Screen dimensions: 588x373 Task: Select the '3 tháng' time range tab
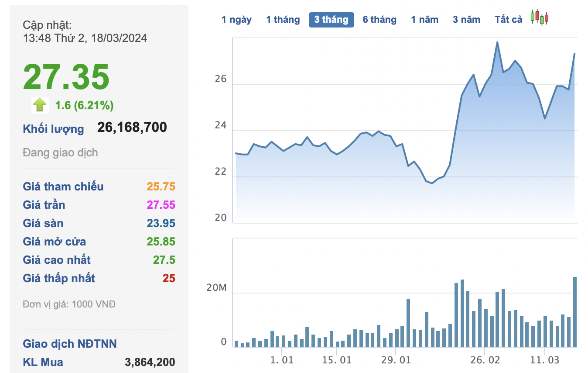(332, 20)
